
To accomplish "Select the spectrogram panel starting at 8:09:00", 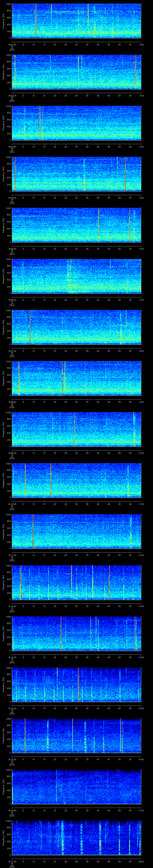I will coord(76,429).
